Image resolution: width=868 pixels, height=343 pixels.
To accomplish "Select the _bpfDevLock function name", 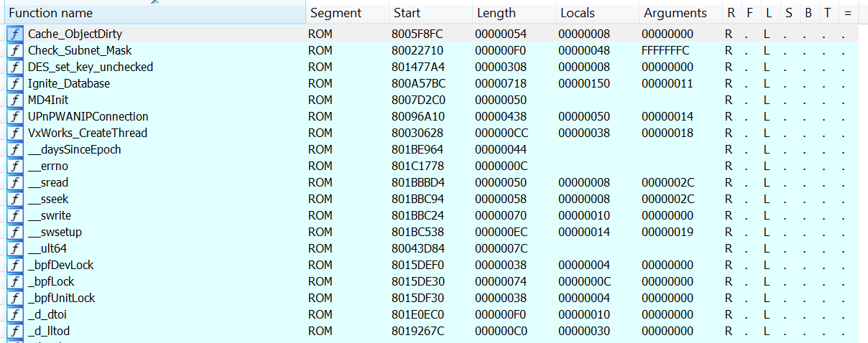I will [x=60, y=265].
